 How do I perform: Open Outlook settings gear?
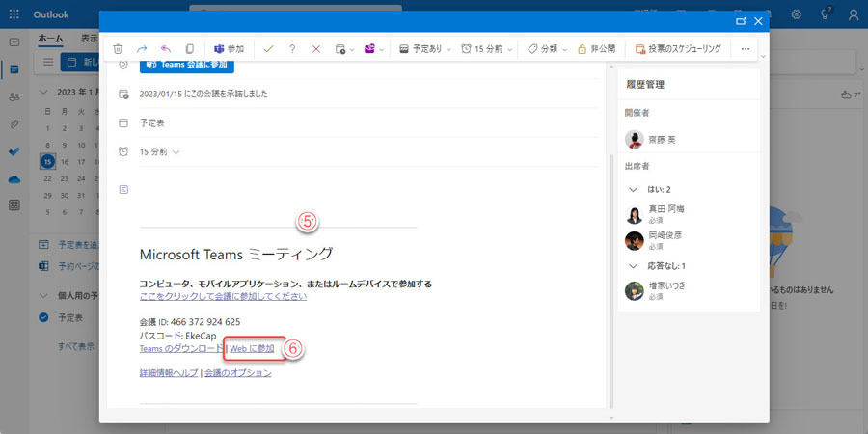(796, 14)
